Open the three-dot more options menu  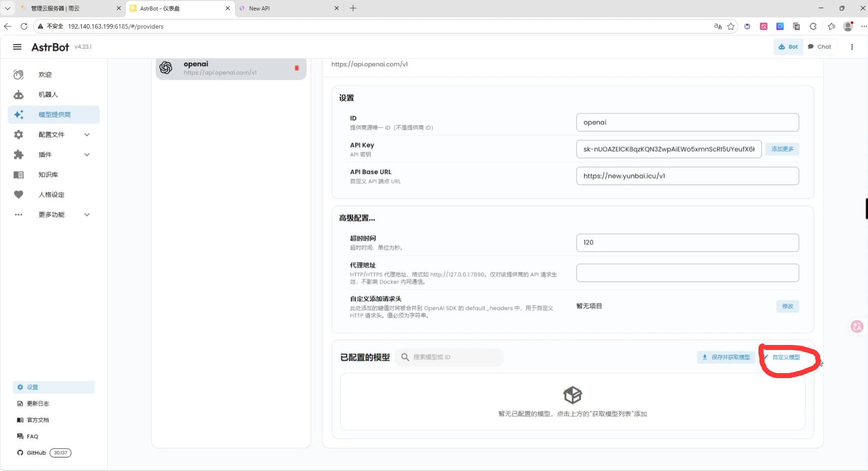851,47
